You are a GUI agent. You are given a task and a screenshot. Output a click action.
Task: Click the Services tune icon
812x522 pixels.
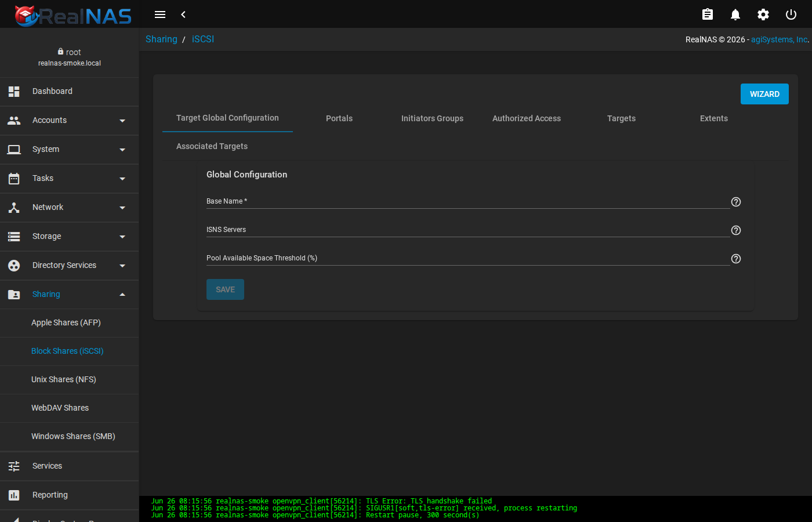(14, 466)
